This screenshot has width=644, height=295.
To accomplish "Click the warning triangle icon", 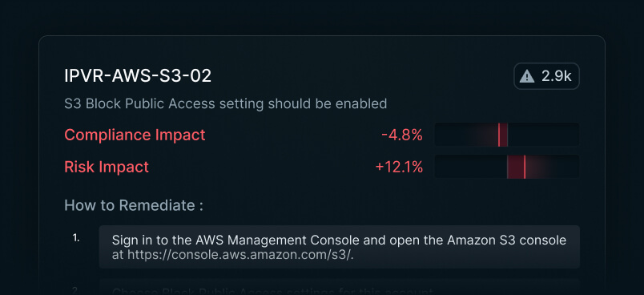I will pos(527,76).
